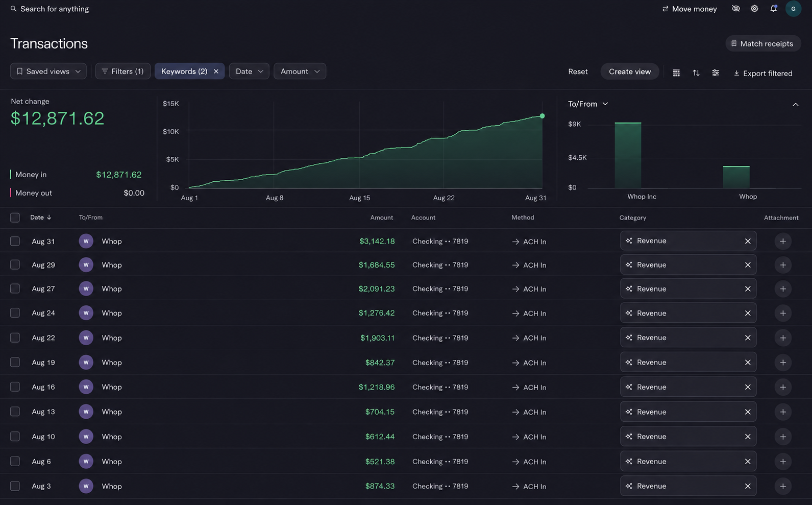Open sort arrows icon
The image size is (812, 505).
coord(696,73)
